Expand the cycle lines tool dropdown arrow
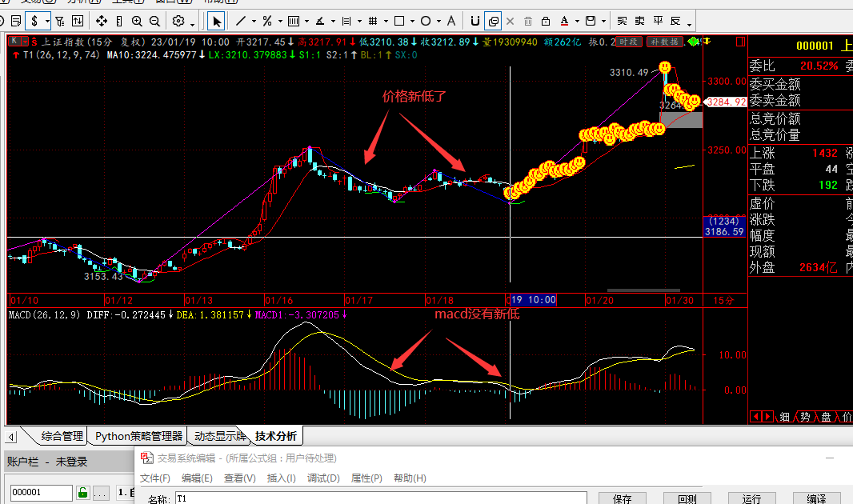This screenshot has height=504, width=853. (306, 22)
